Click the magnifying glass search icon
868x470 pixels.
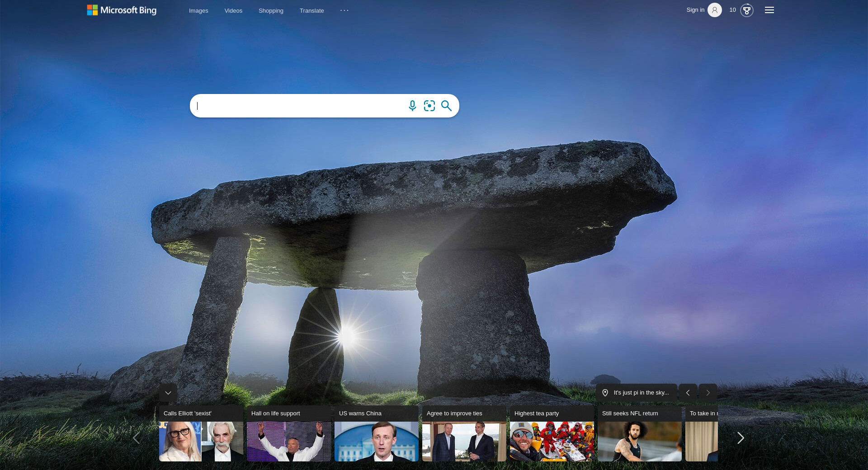click(x=446, y=106)
